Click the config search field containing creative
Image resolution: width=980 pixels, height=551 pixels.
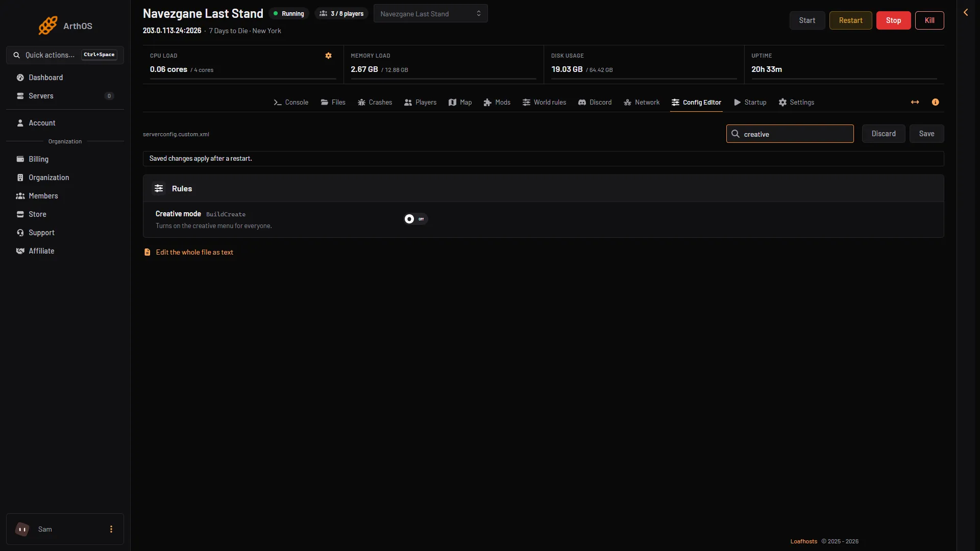tap(790, 134)
